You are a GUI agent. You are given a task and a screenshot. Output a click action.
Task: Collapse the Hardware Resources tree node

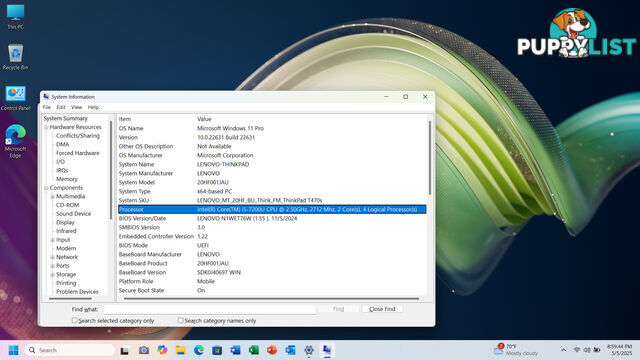coord(46,127)
